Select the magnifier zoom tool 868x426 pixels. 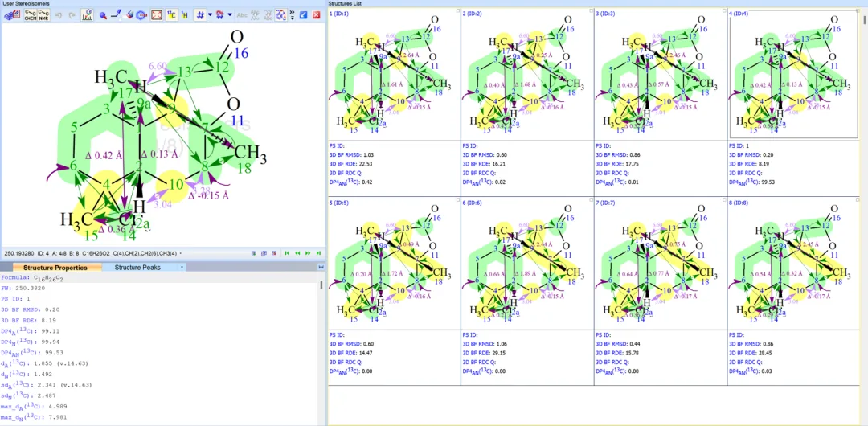click(x=103, y=15)
